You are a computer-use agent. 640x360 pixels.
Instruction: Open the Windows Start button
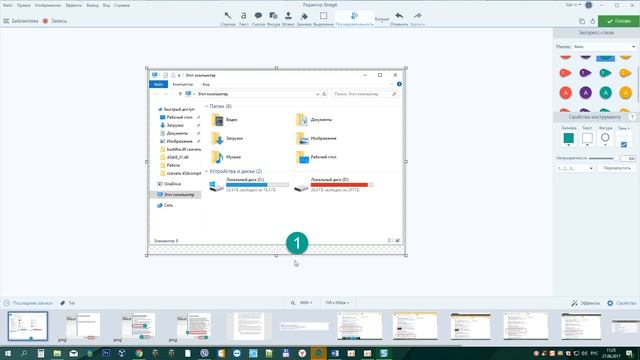[x=7, y=353]
